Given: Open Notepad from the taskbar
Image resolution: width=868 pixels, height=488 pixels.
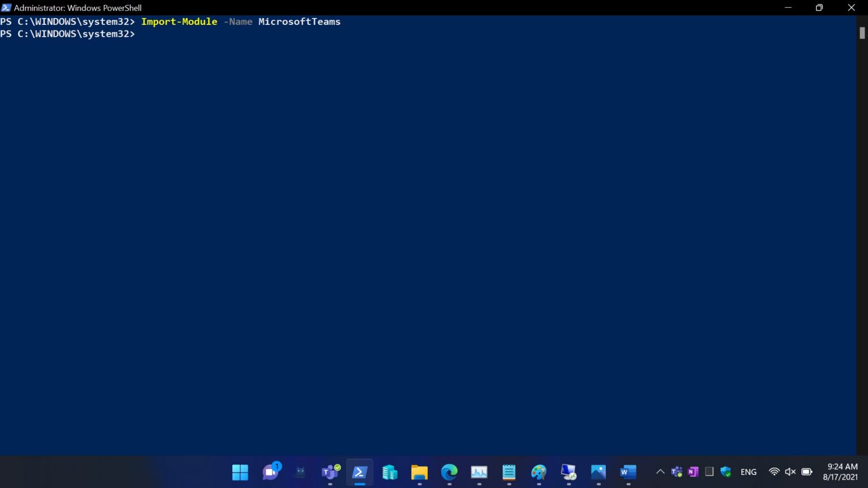Looking at the screenshot, I should [x=509, y=472].
